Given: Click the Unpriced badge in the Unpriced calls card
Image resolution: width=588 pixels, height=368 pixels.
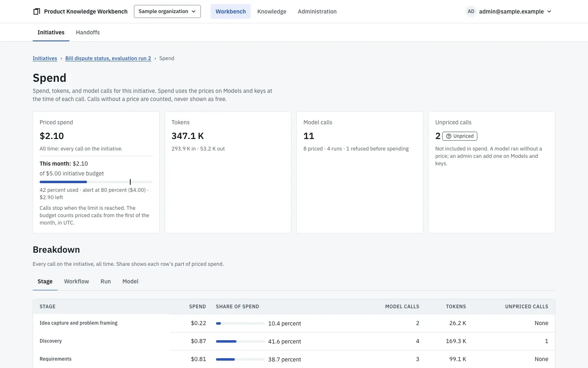Looking at the screenshot, I should tap(460, 136).
